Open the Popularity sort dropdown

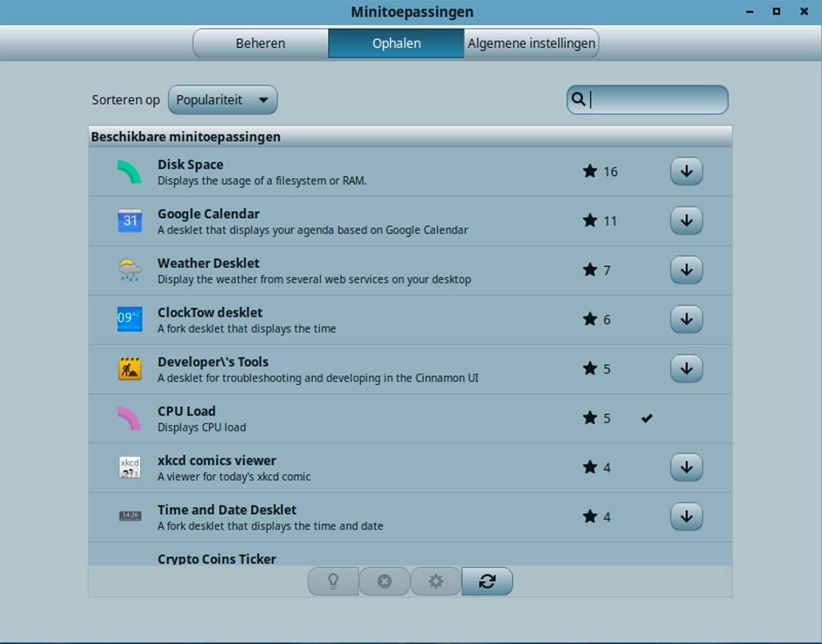click(223, 100)
